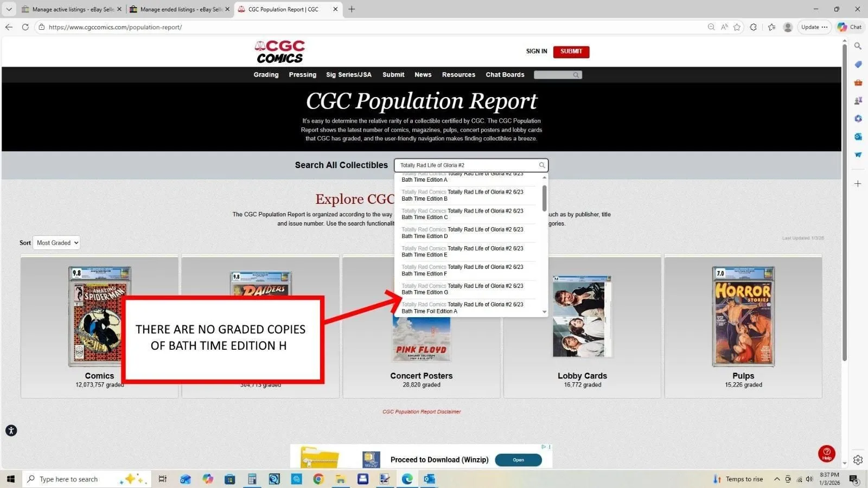Open Task View on the taskbar
868x488 pixels.
162,479
